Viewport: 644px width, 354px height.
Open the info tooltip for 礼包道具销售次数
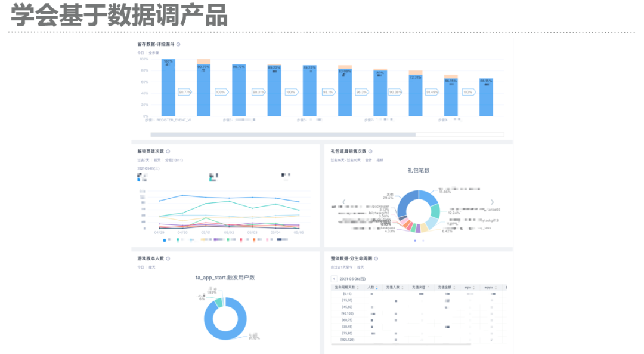[370, 151]
